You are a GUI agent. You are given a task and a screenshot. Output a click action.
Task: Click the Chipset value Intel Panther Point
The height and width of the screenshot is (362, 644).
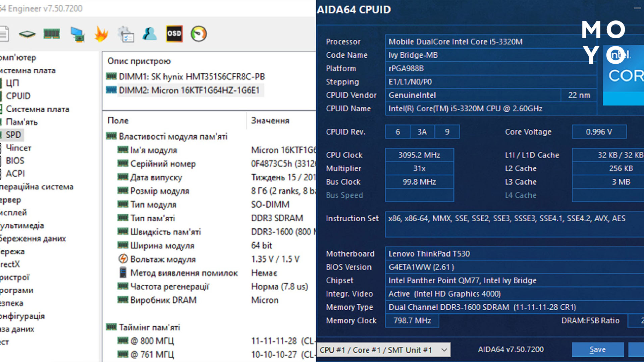(515, 280)
